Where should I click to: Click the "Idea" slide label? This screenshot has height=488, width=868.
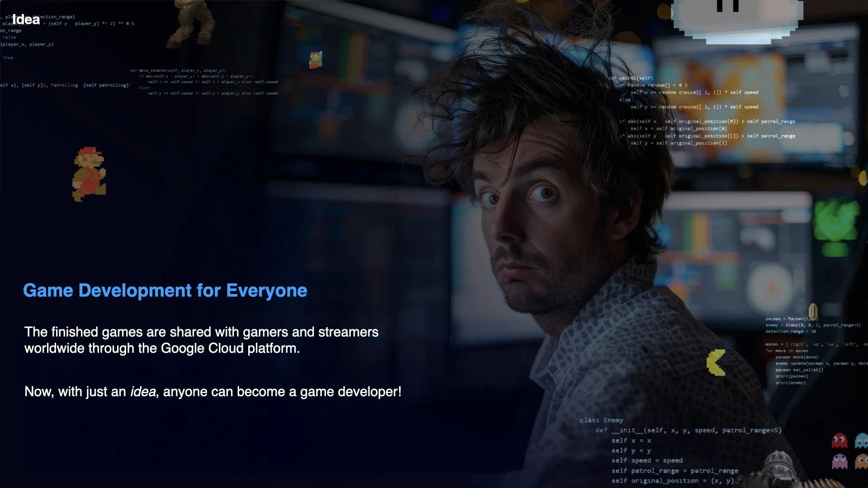click(26, 19)
